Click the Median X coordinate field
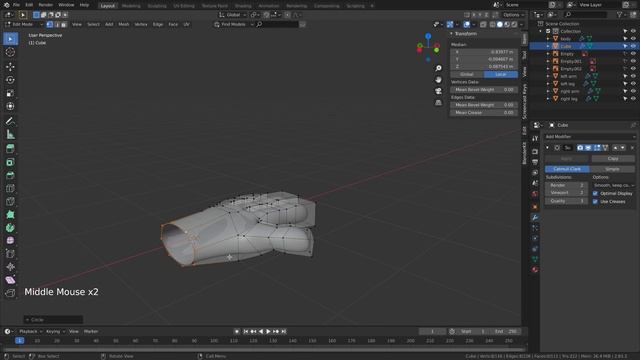Image resolution: width=640 pixels, height=360 pixels. (484, 52)
